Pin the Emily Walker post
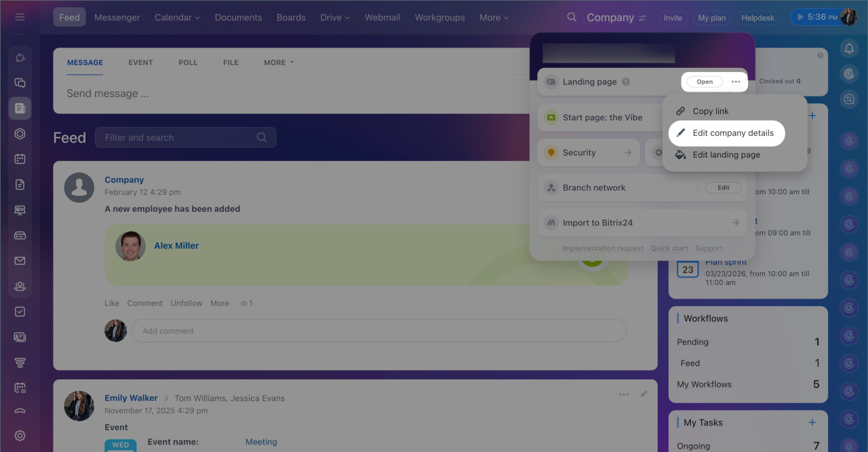Image resolution: width=868 pixels, height=452 pixels. (644, 394)
